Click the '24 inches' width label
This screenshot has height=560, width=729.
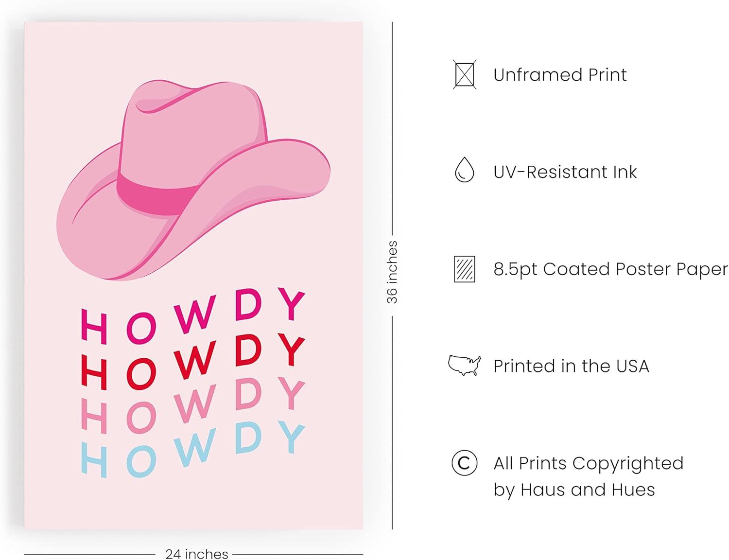click(196, 554)
